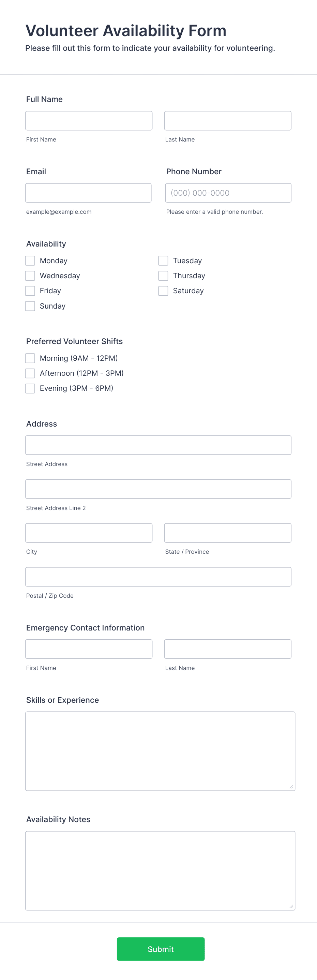Focus the Email input field
Viewport: 317px width, 980px height.
(x=89, y=193)
